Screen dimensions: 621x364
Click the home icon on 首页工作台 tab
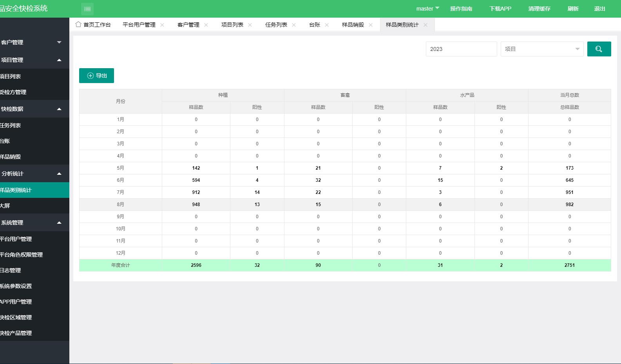click(78, 24)
